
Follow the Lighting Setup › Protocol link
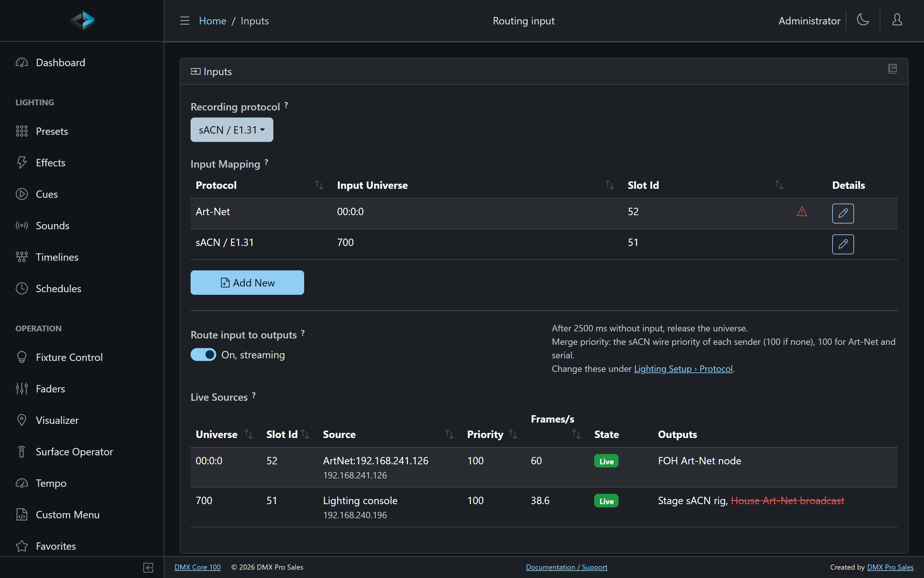coord(683,369)
